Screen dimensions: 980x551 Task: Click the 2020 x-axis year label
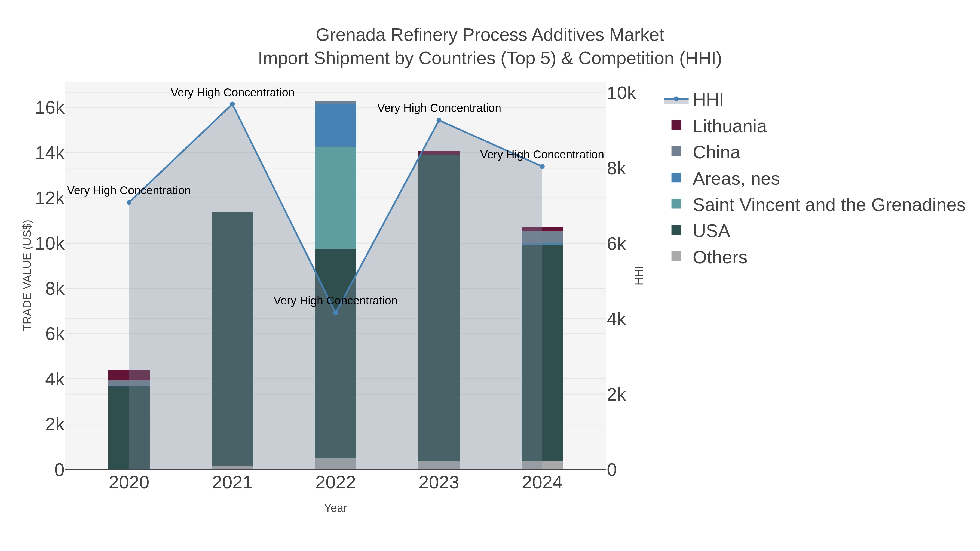[x=129, y=483]
